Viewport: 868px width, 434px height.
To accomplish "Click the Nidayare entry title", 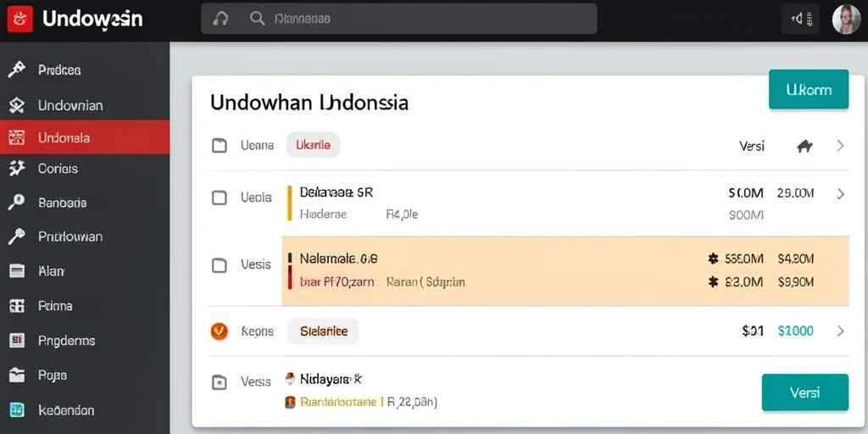I will [331, 379].
